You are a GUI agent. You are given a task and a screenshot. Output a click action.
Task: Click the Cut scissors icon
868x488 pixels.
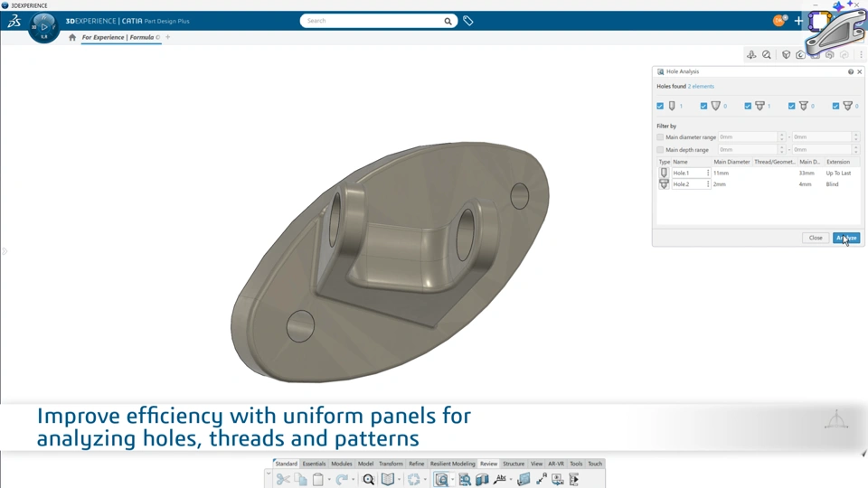[x=283, y=479]
